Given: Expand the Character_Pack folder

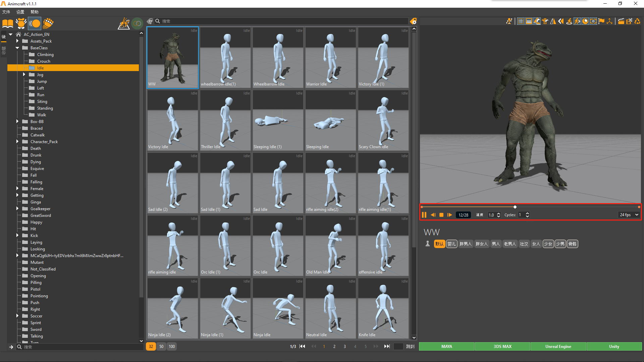Looking at the screenshot, I should coord(17,141).
